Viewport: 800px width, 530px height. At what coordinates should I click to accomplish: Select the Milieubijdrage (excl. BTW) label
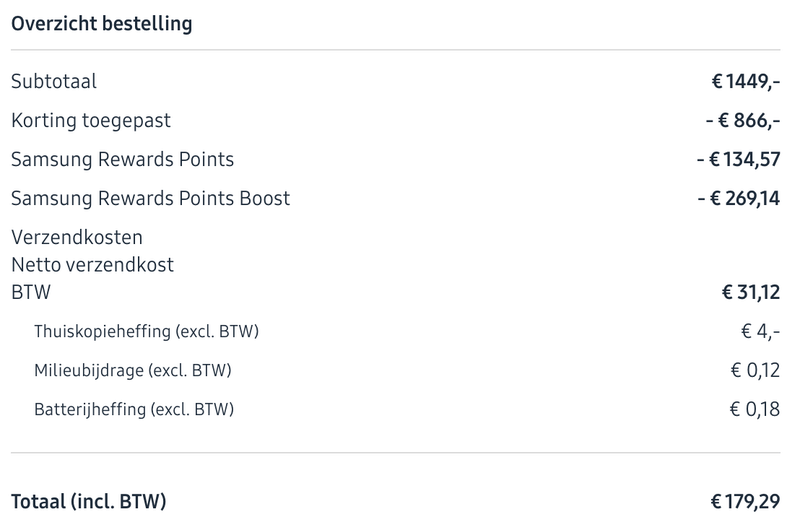[133, 371]
